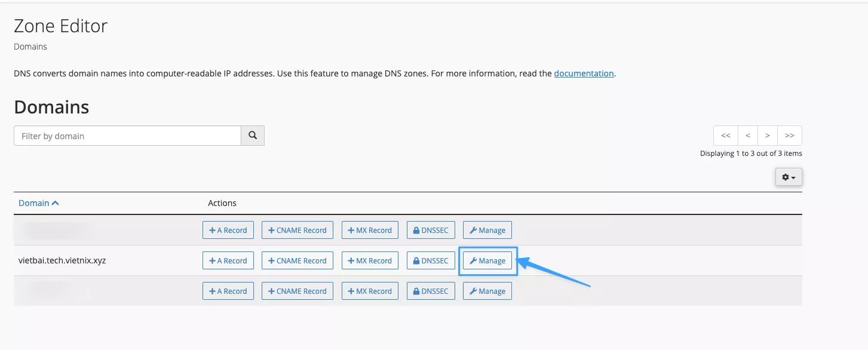Viewport: 868px width, 350px height.
Task: Add MX Record for vietbai.tech.vietnix.xyz
Action: (370, 261)
